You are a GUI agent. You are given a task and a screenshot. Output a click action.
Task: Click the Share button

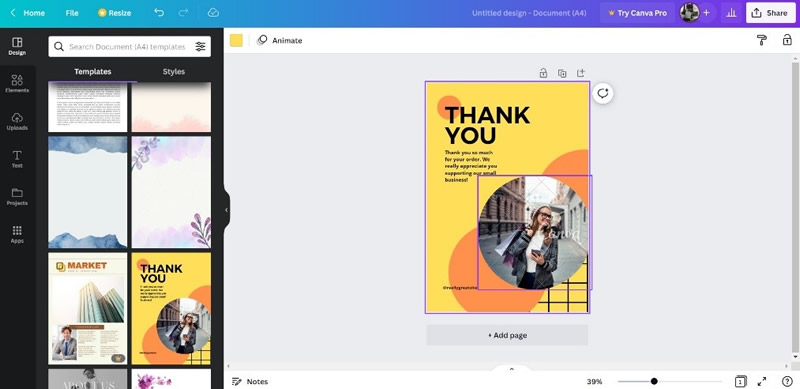[x=770, y=13]
